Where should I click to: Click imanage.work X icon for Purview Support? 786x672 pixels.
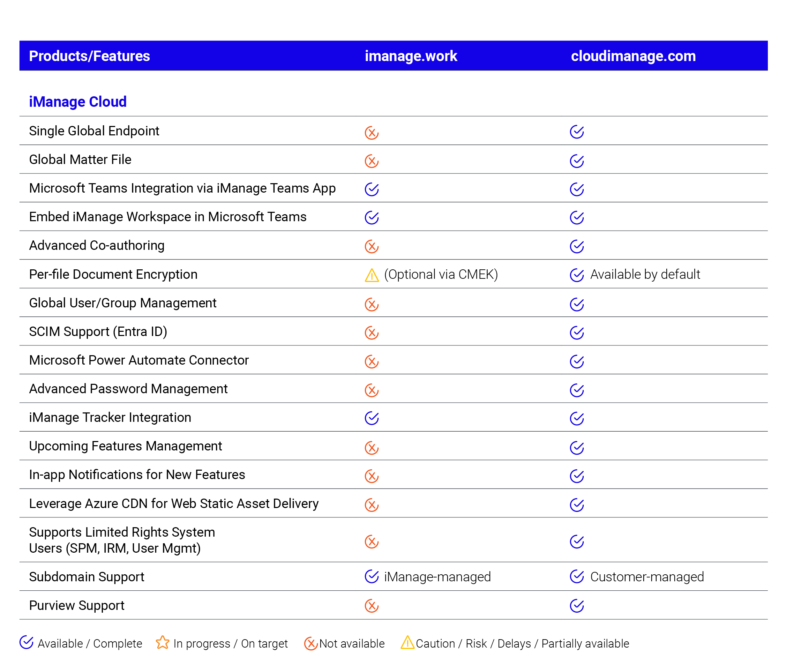[x=372, y=606]
